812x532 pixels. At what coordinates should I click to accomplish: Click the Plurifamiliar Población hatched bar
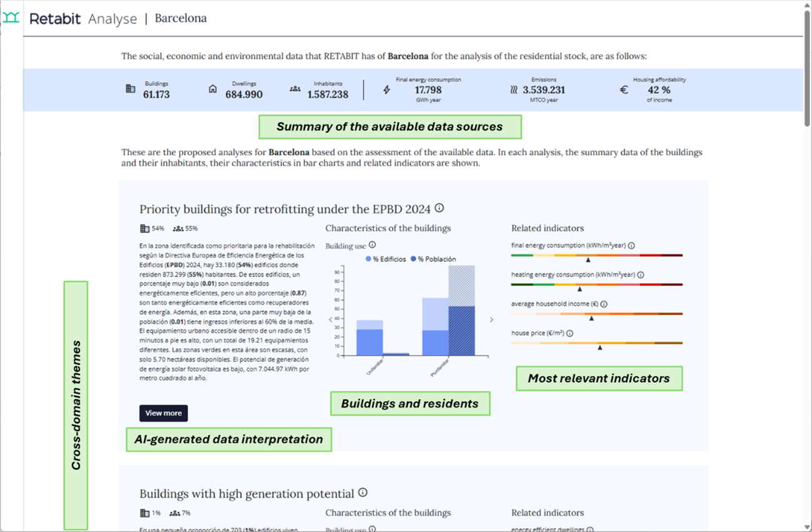(x=461, y=311)
